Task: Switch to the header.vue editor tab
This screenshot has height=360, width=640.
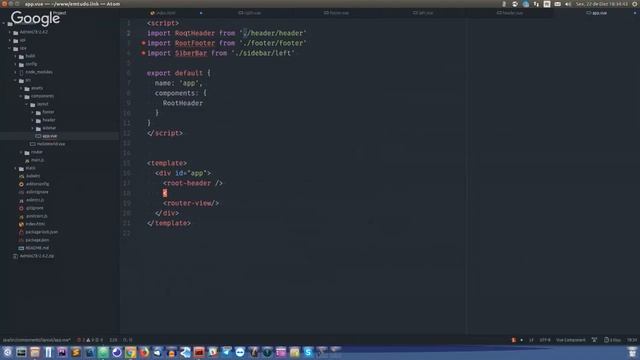Action: point(510,13)
